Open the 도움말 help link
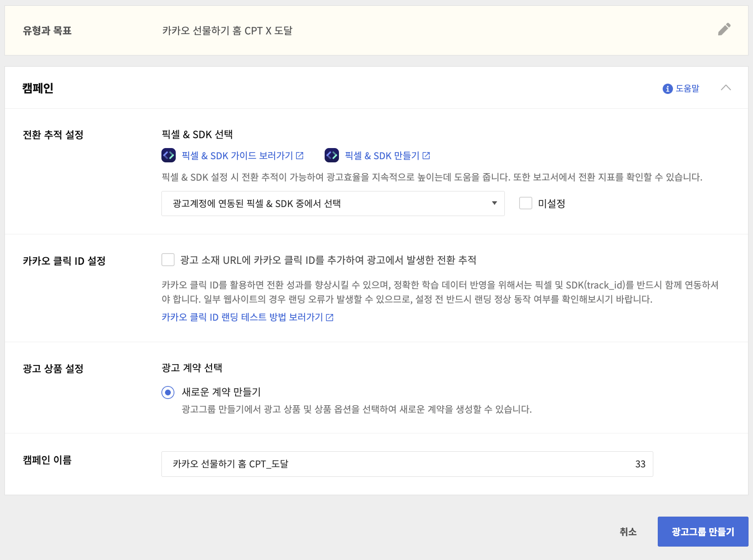The height and width of the screenshot is (560, 753). pos(687,89)
